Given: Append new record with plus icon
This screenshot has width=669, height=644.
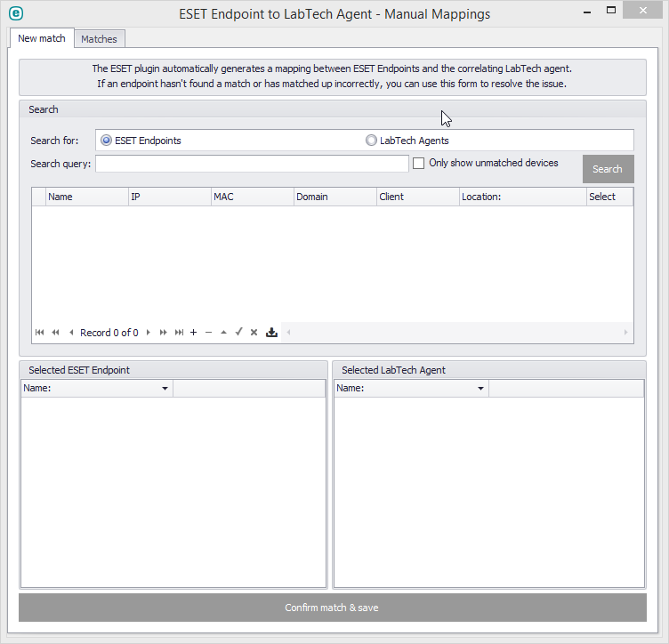Looking at the screenshot, I should 193,333.
